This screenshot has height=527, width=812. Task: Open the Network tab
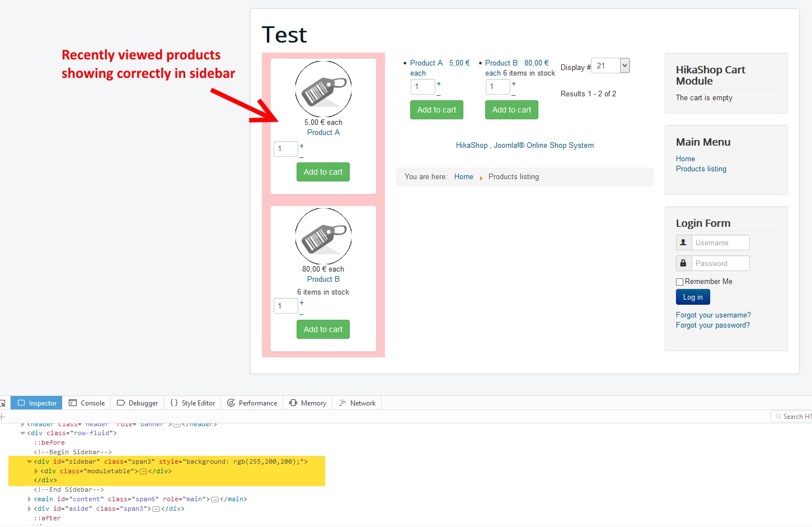click(357, 403)
